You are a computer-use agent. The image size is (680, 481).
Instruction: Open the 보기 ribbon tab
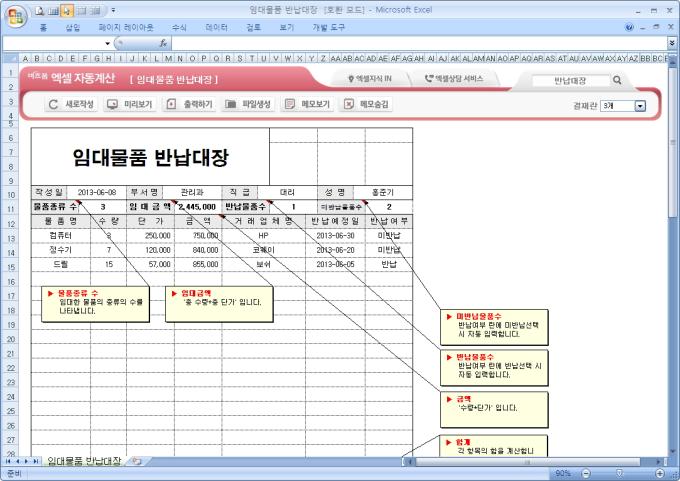pyautogui.click(x=287, y=28)
